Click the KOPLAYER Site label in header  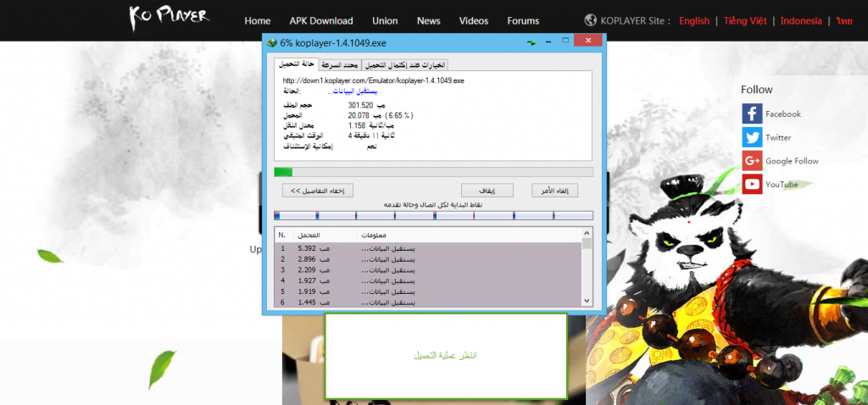coord(636,21)
